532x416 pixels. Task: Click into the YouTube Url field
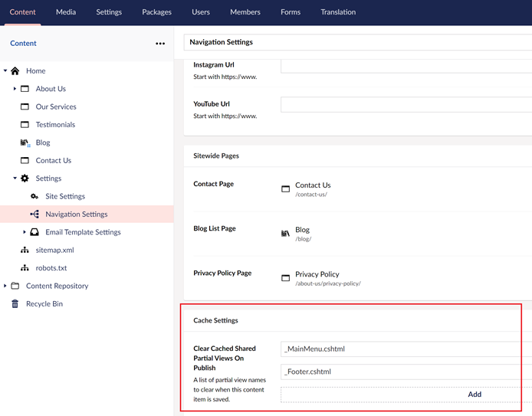pyautogui.click(x=406, y=104)
